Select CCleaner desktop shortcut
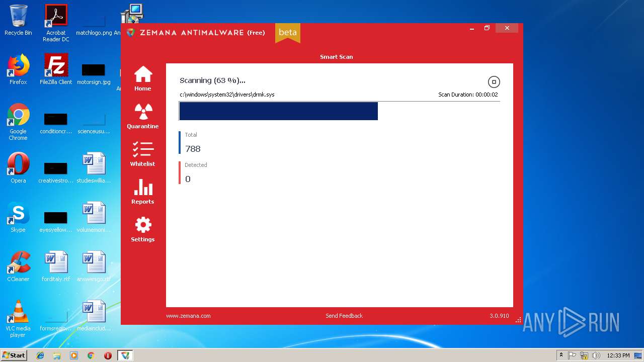644x362 pixels. 18,266
